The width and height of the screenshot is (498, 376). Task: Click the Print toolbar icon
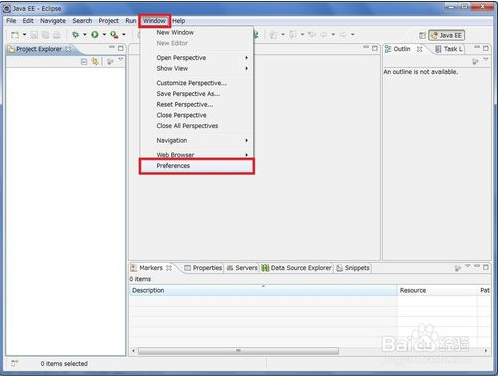coord(57,35)
